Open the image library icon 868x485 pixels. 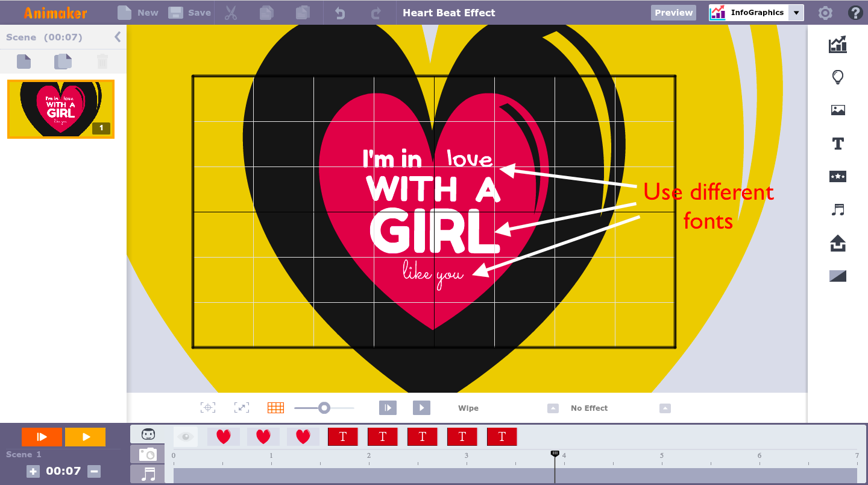pyautogui.click(x=837, y=110)
